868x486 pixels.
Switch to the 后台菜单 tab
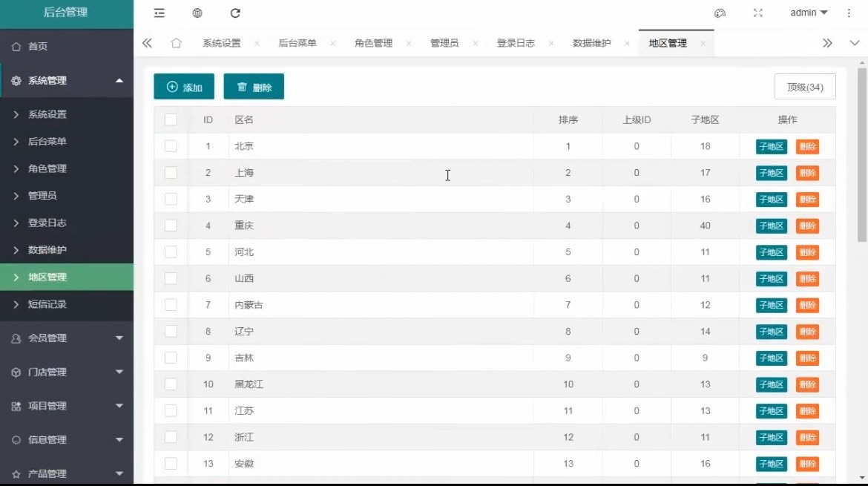(x=297, y=43)
